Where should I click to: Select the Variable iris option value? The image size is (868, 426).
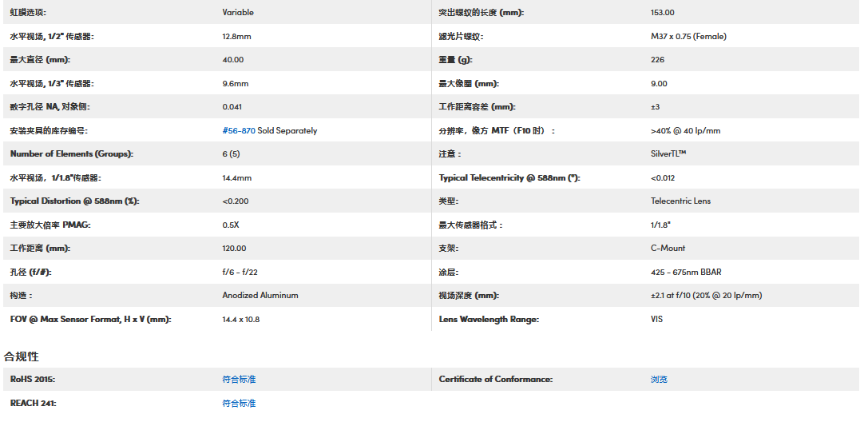tap(238, 13)
